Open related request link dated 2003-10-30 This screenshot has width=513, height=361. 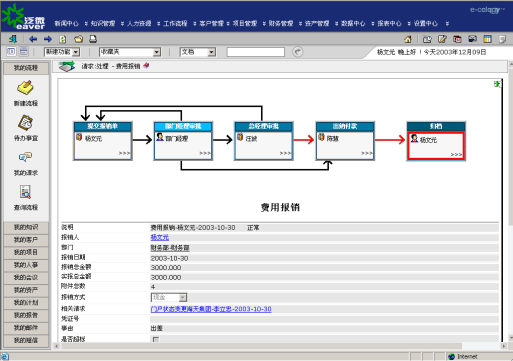211,309
